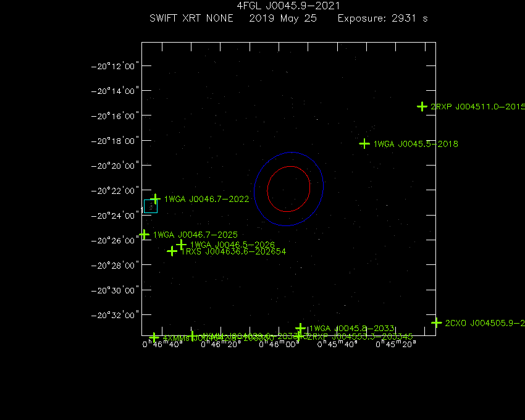Click the 1WGA J0045.8-2033 source label
The height and width of the screenshot is (420, 525).
(352, 329)
